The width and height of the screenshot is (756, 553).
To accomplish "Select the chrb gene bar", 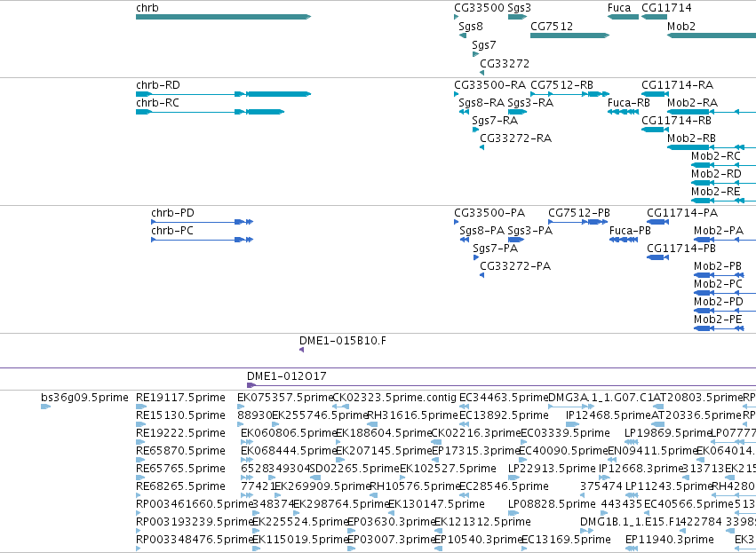I will coord(223,17).
